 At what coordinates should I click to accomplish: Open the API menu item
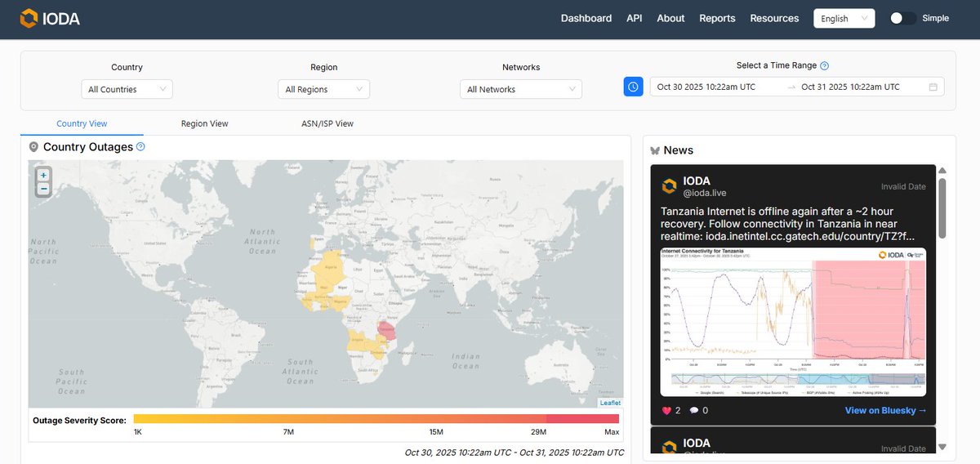point(634,18)
